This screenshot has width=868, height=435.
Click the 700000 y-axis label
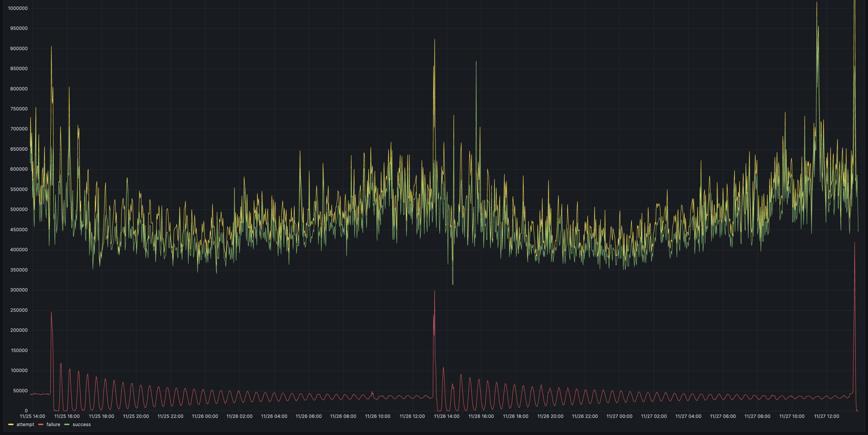(19, 129)
